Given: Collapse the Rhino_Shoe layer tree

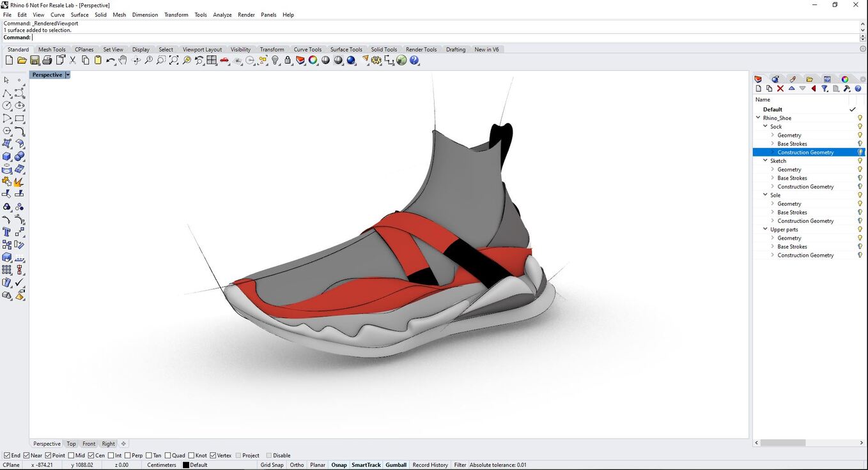Looking at the screenshot, I should (x=758, y=117).
